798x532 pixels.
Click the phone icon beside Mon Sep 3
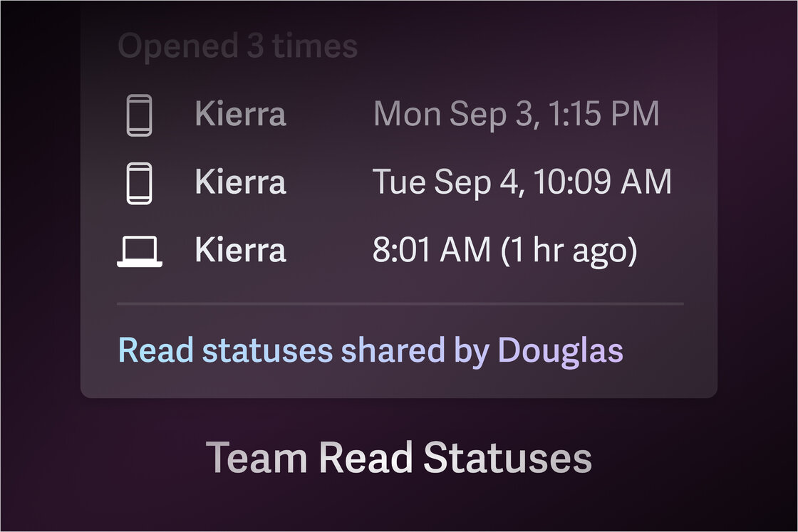coord(139,115)
